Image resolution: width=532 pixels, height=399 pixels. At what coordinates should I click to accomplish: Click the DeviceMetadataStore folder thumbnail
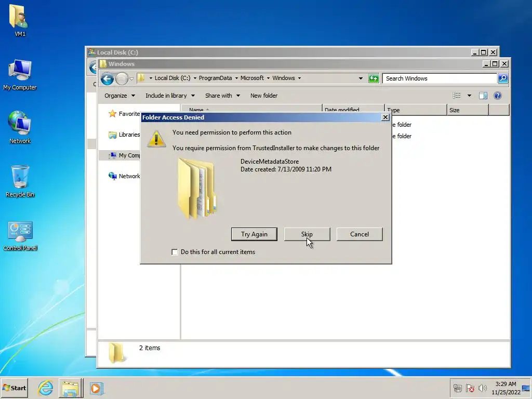pyautogui.click(x=197, y=189)
